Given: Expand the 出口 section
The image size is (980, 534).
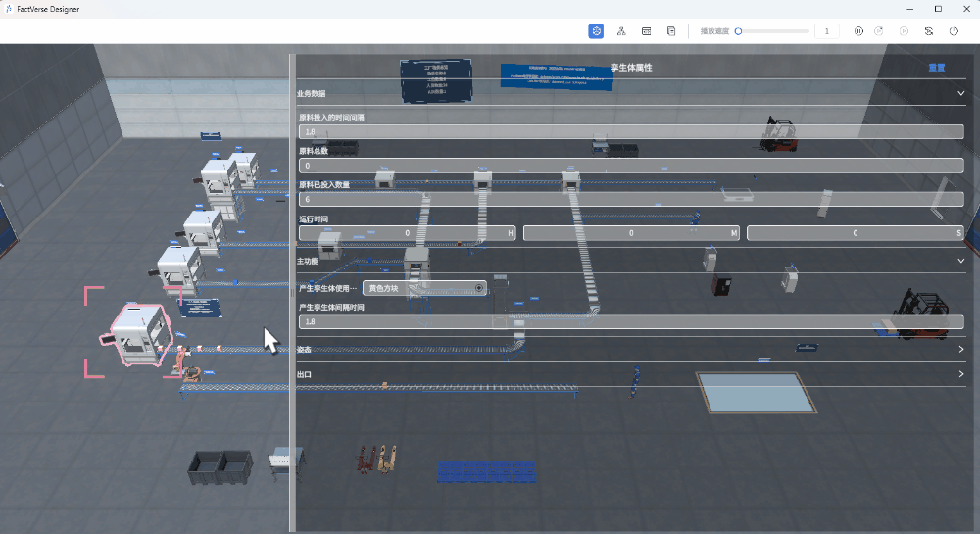Looking at the screenshot, I should (960, 374).
